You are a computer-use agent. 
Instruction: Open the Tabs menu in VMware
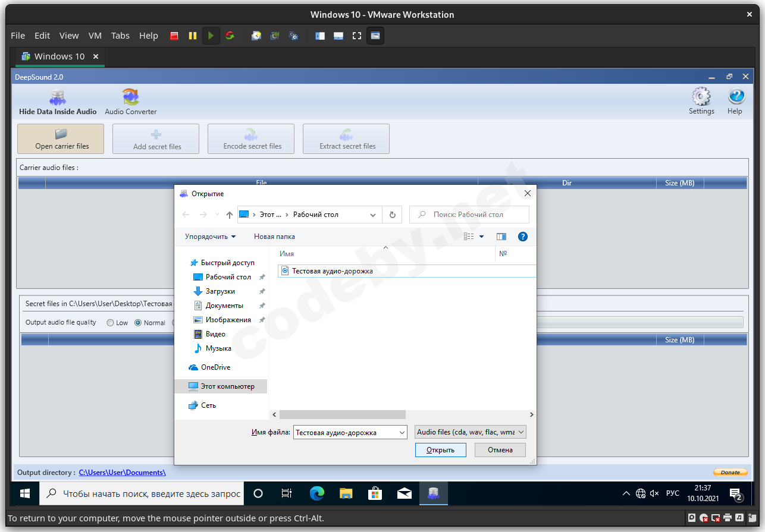click(120, 36)
